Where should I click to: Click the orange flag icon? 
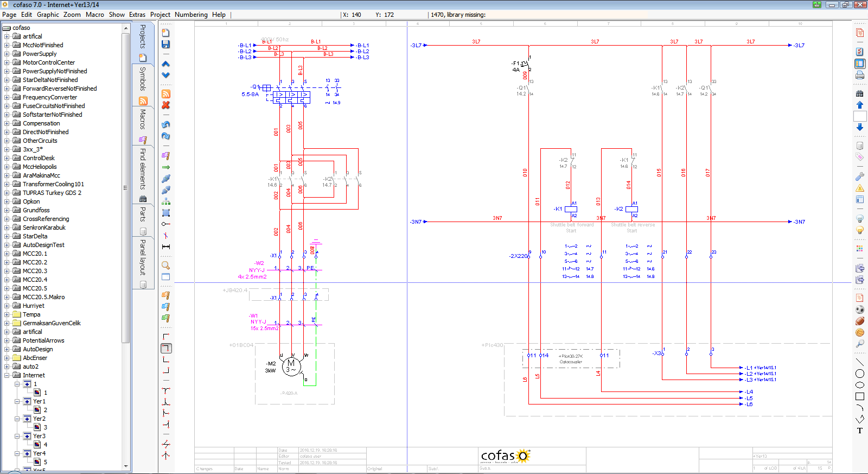point(166,295)
